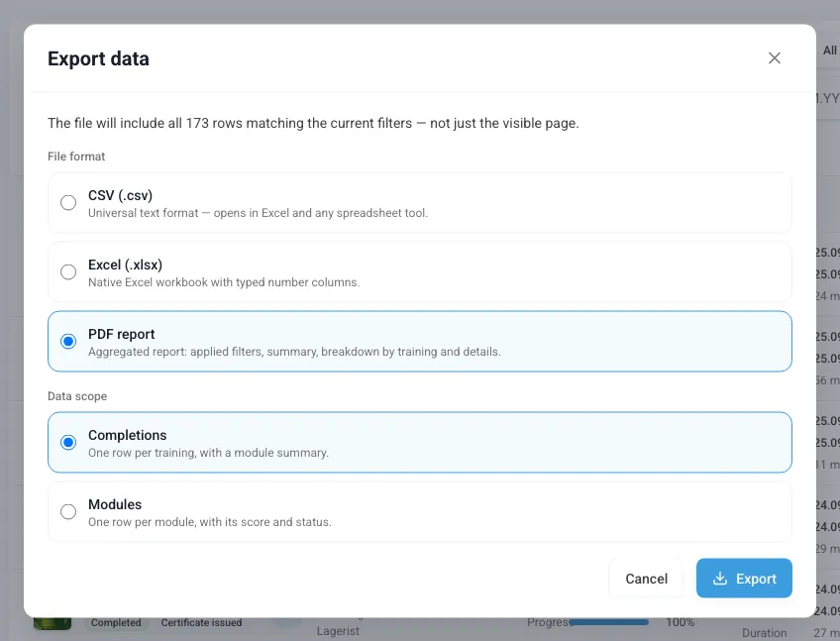Click the 'Data scope' section label

pyautogui.click(x=77, y=396)
